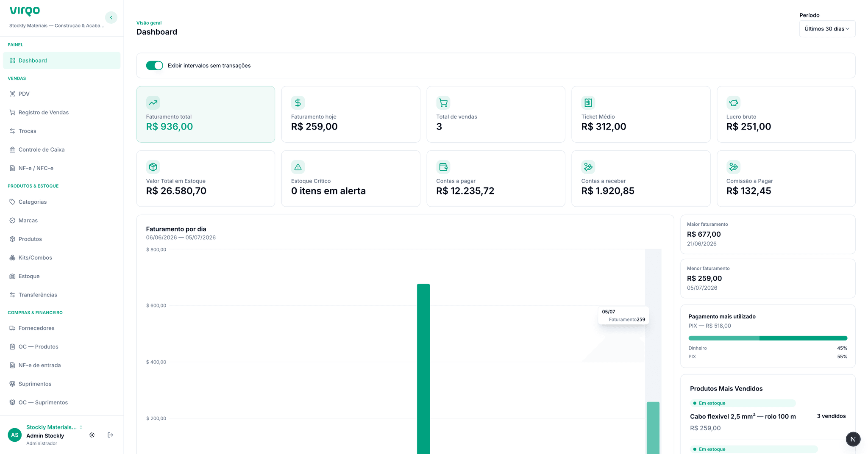Viewport: 868px width, 454px height.
Task: Click the OC — Produtos clipboard icon
Action: (x=12, y=346)
